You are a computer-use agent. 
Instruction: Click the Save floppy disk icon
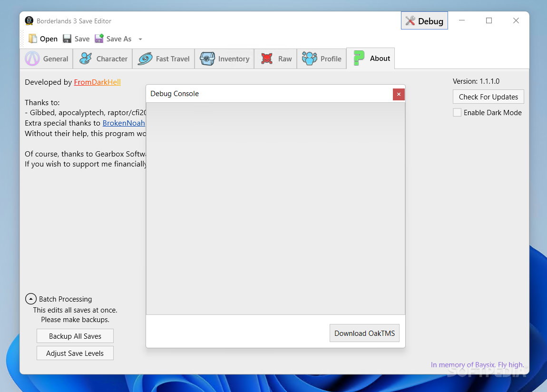[x=67, y=39]
